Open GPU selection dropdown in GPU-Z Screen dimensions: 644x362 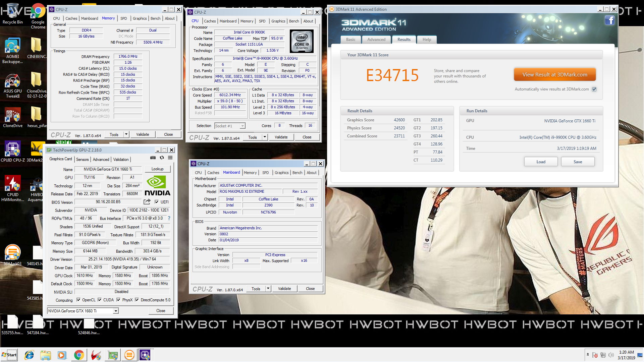(116, 311)
